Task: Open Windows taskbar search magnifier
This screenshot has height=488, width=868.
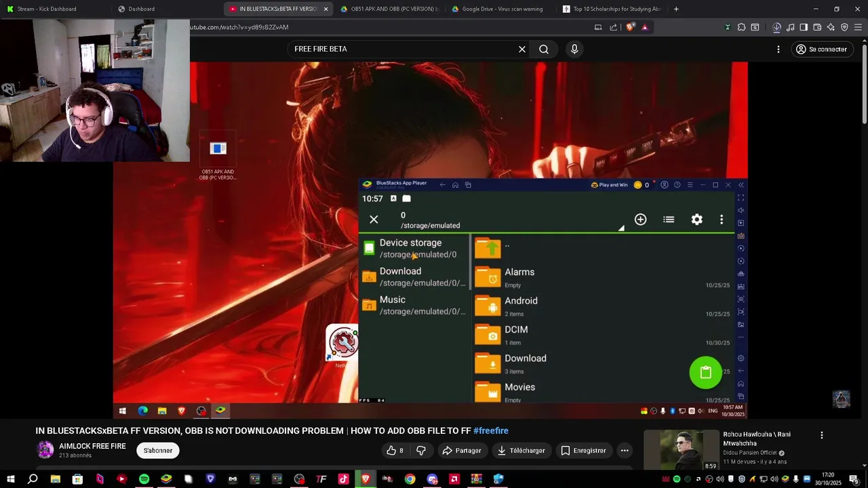Action: pos(33,479)
